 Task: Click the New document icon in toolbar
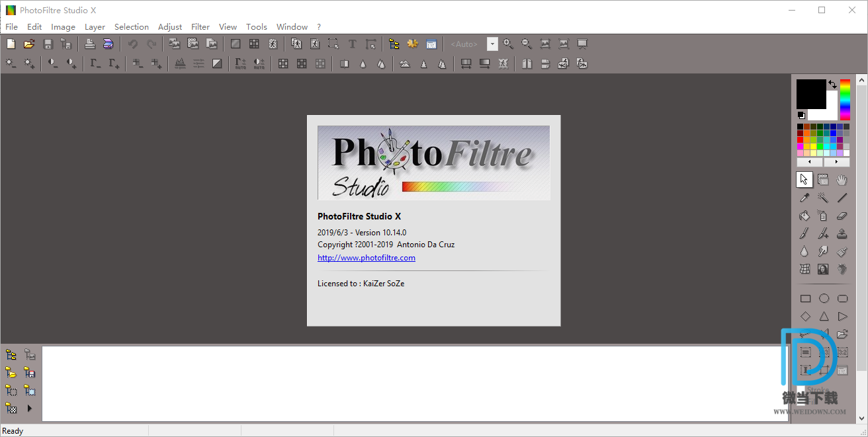pos(11,44)
